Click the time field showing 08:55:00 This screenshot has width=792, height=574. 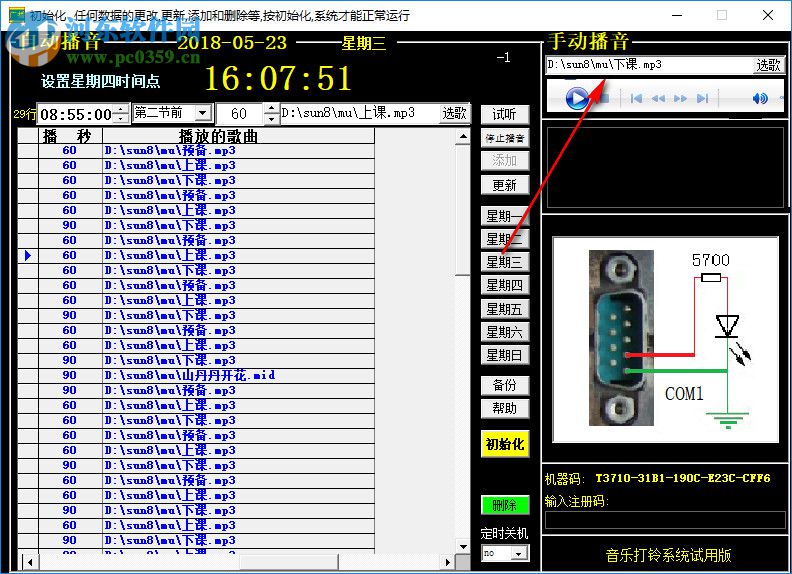[75, 114]
